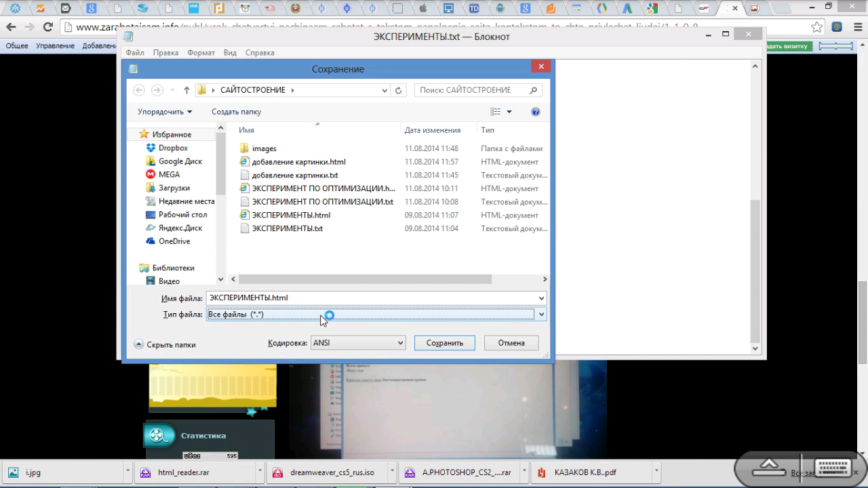Screen dimensions: 868x488
Task: Open Недавние места in sidebar
Action: point(180,201)
